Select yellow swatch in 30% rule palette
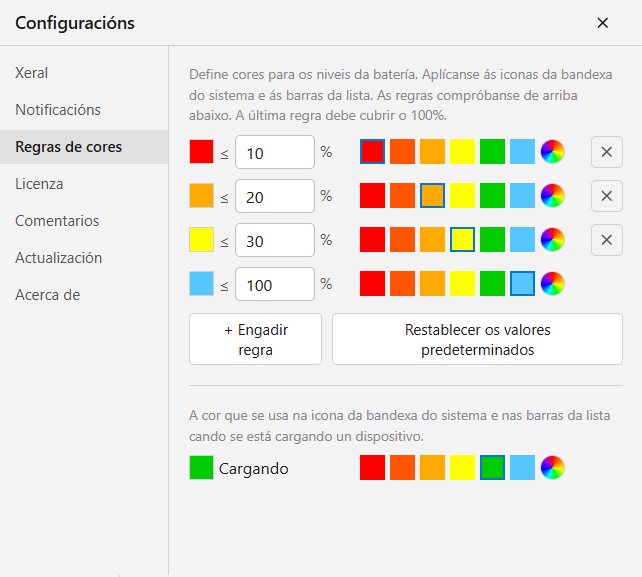Image resolution: width=642 pixels, height=577 pixels. point(462,240)
